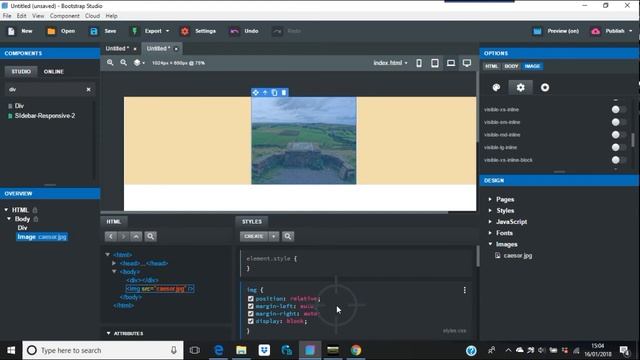Image resolution: width=640 pixels, height=360 pixels.
Task: Open the Help menu
Action: (x=111, y=16)
